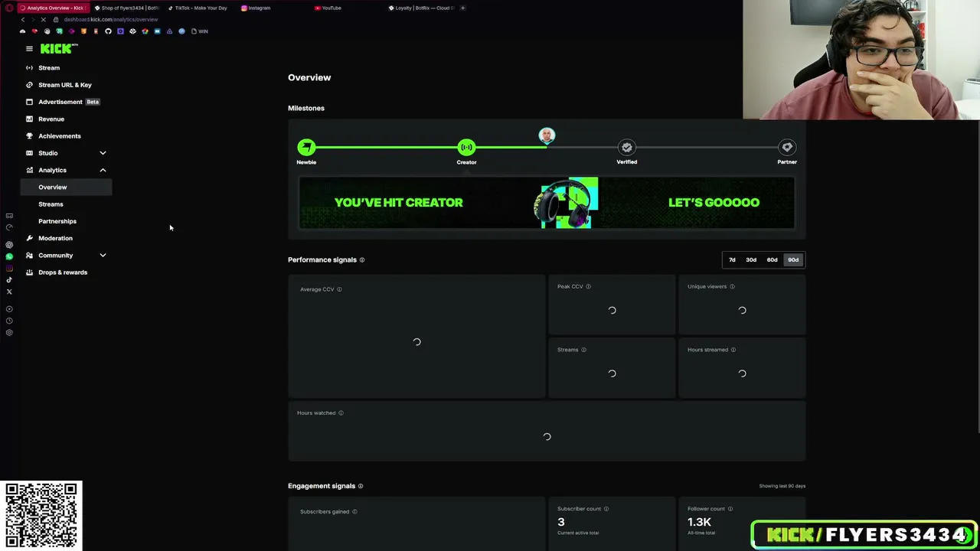Image resolution: width=980 pixels, height=551 pixels.
Task: Open X (Twitter) from browser sidebar
Action: 9,292
